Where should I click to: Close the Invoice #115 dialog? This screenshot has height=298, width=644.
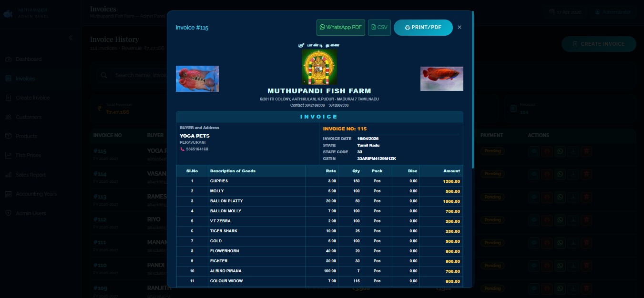460,28
